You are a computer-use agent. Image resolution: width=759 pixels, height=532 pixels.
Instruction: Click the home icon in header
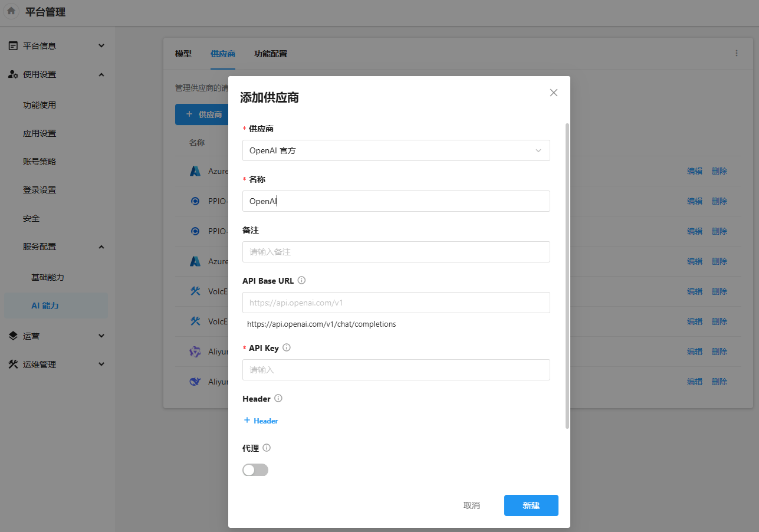(11, 11)
